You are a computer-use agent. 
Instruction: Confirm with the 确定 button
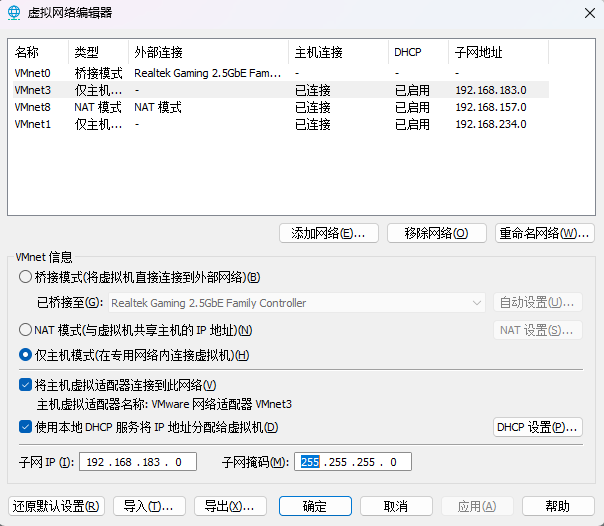pos(315,506)
